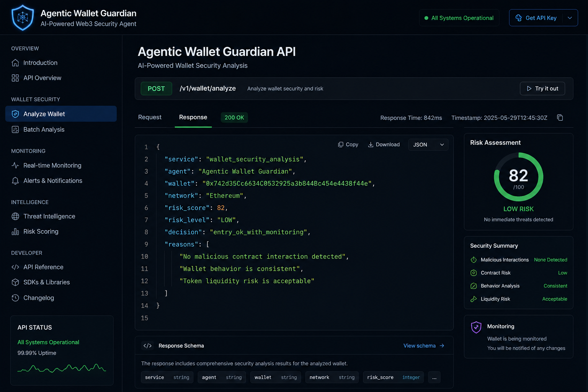Click the purple Monitoring shield icon
Viewport: 588px width, 392px height.
(x=476, y=327)
